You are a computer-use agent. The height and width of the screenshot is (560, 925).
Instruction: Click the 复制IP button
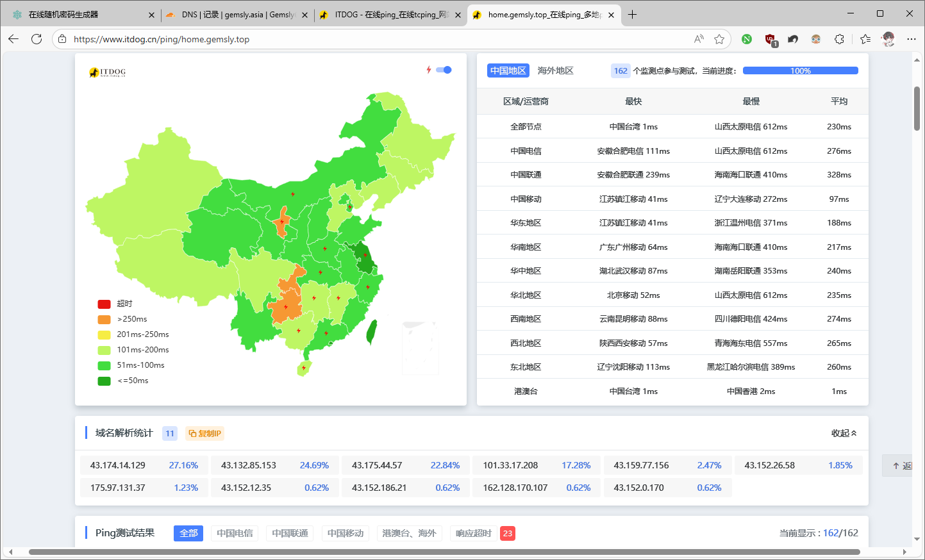pyautogui.click(x=204, y=434)
